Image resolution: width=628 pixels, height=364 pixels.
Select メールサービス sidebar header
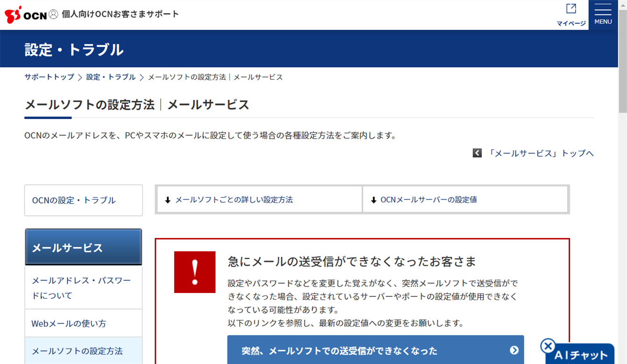(84, 247)
